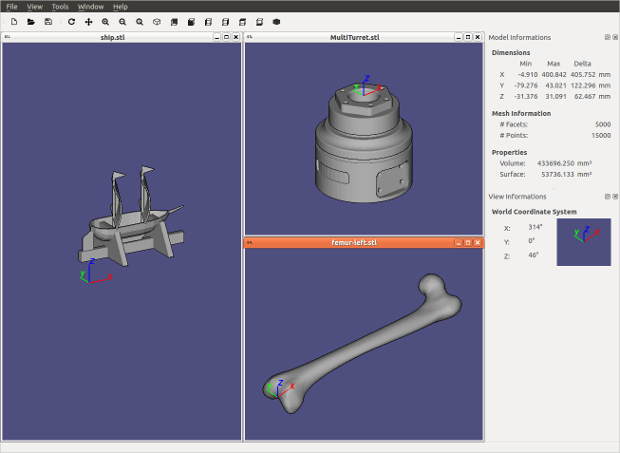
Task: Maximize the femur-left.stl subwindow
Action: [468, 242]
